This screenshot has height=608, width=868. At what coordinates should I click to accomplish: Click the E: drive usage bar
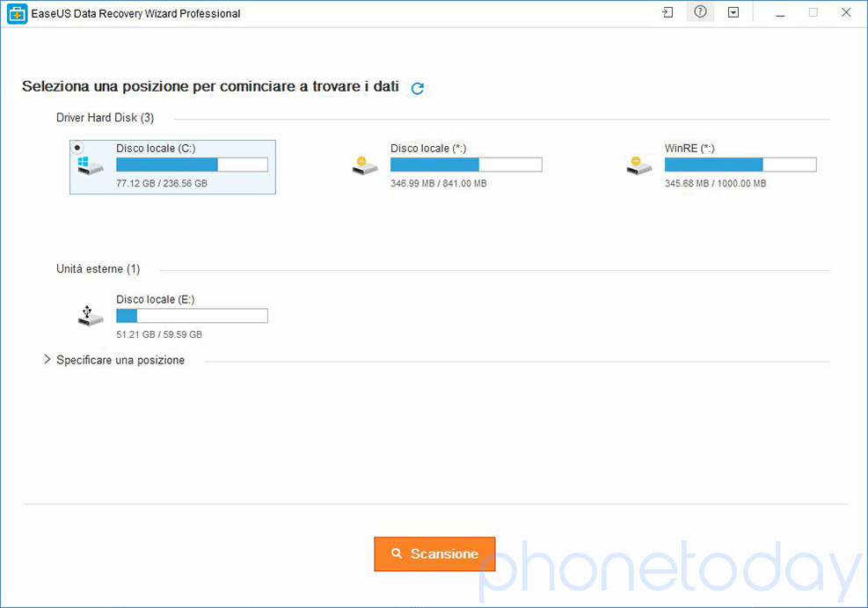click(192, 316)
